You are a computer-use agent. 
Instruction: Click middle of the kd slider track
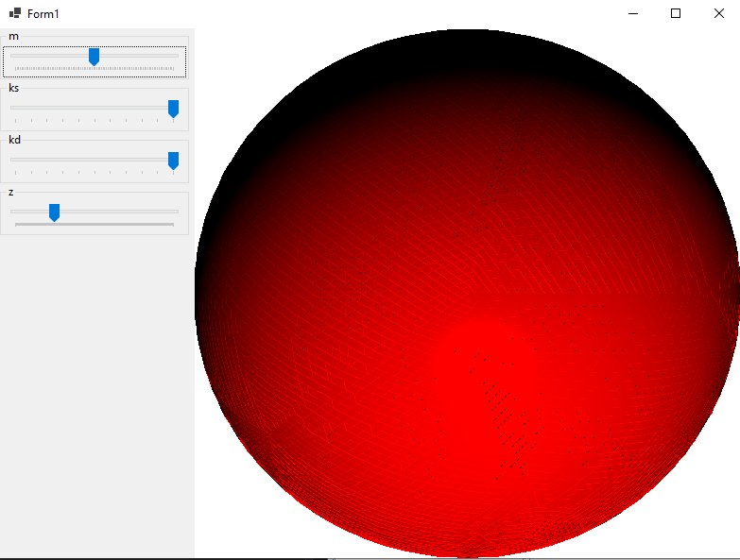point(94,160)
